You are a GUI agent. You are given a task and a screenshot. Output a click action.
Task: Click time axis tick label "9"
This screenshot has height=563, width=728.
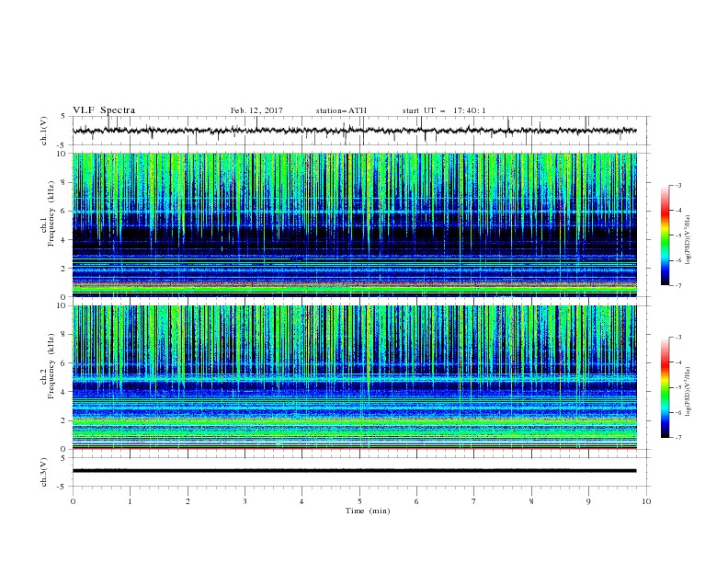588,501
